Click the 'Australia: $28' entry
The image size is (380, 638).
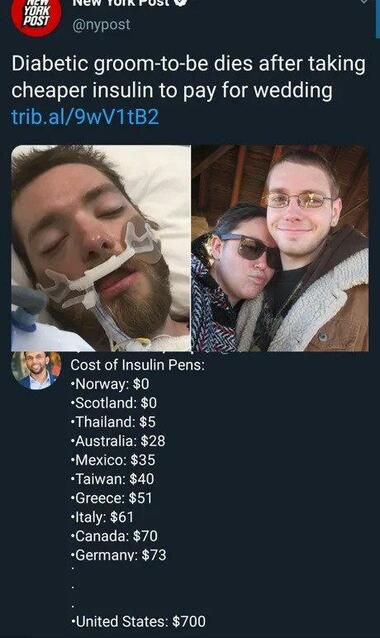coord(118,441)
